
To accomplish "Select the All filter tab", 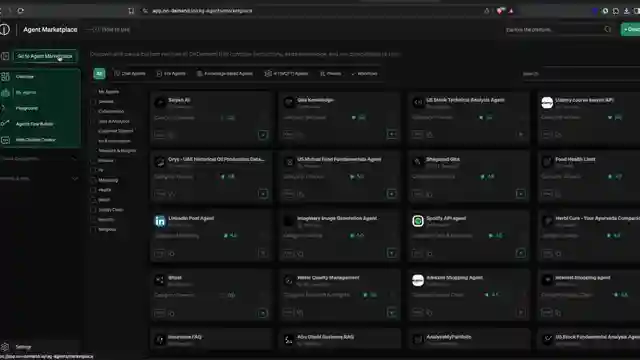I will point(99,73).
